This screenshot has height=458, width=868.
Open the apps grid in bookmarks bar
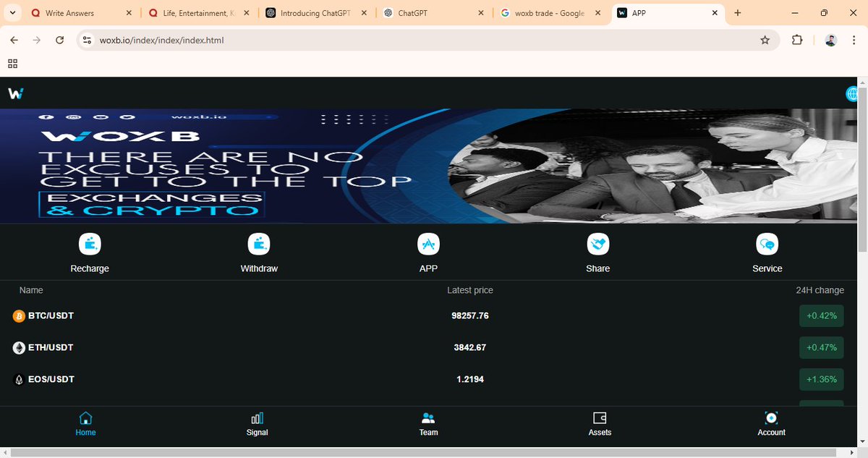[x=12, y=64]
